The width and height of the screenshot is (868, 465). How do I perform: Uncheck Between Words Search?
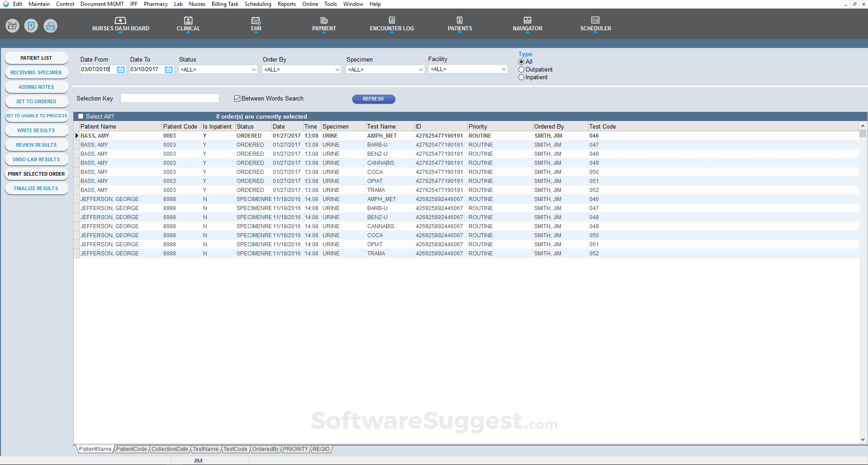(237, 98)
